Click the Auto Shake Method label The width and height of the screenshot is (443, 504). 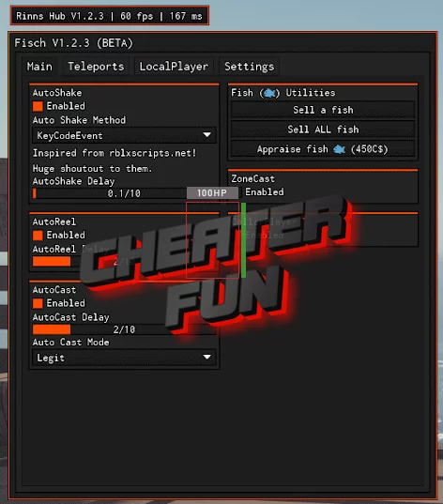pos(79,120)
